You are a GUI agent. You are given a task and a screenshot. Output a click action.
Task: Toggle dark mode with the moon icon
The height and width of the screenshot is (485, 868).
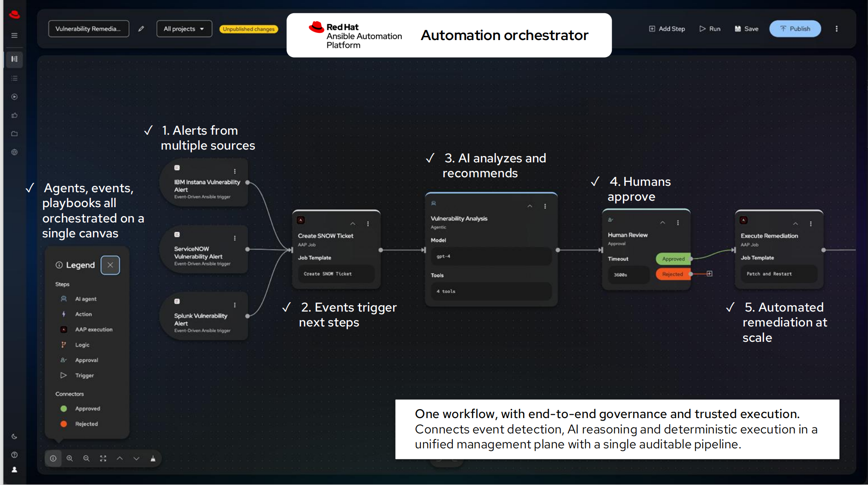[x=14, y=436]
